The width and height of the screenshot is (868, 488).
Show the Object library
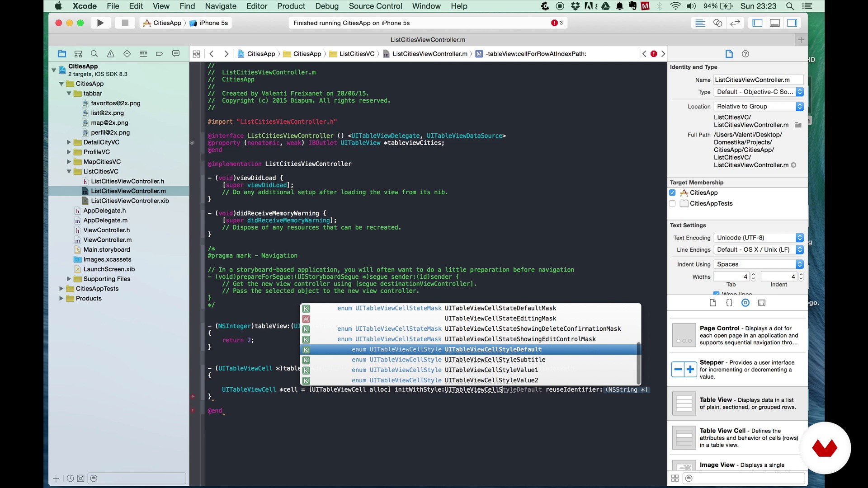745,303
